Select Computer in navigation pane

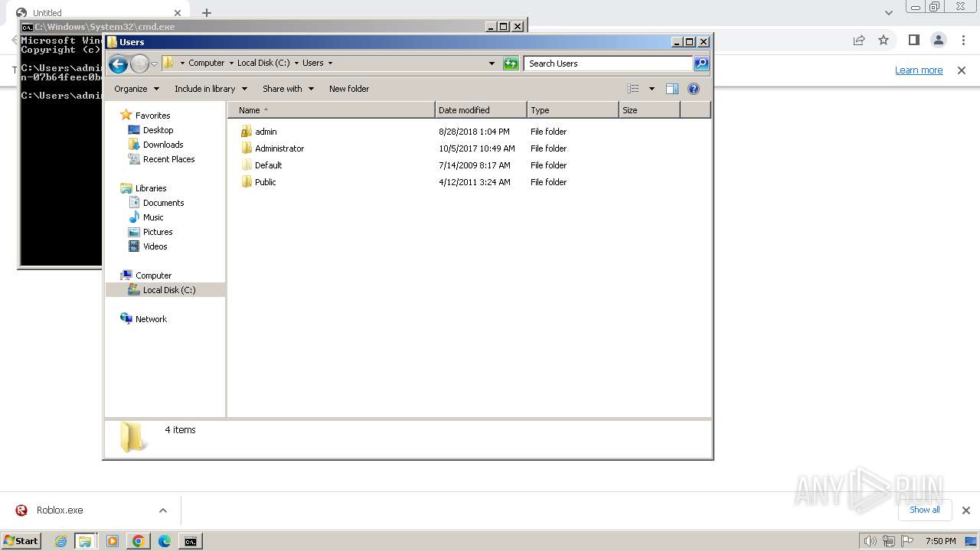pyautogui.click(x=153, y=275)
